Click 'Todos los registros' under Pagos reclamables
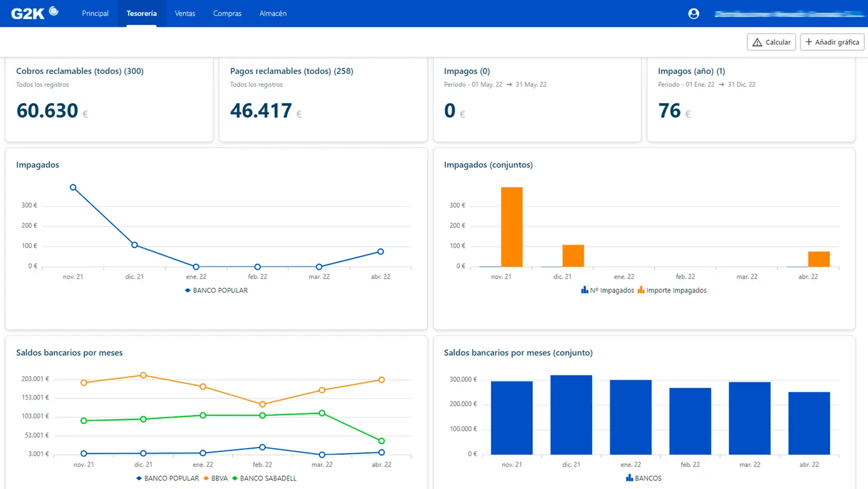Image resolution: width=868 pixels, height=489 pixels. [257, 84]
